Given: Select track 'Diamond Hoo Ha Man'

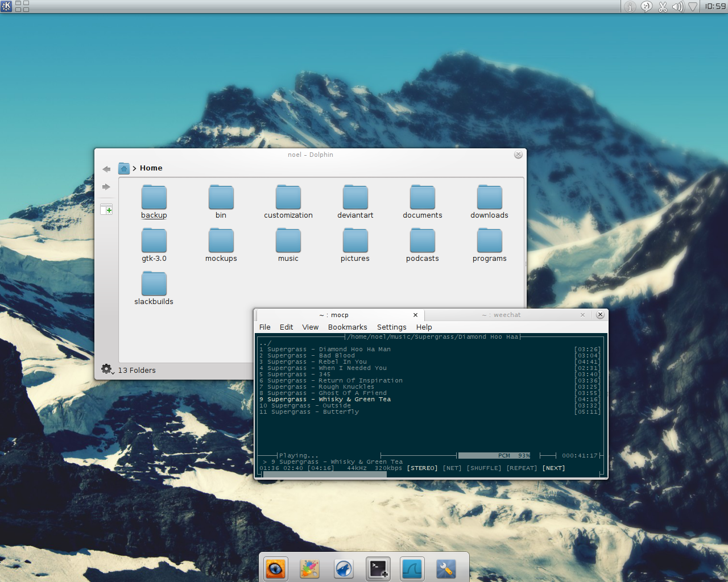Looking at the screenshot, I should tap(430, 350).
